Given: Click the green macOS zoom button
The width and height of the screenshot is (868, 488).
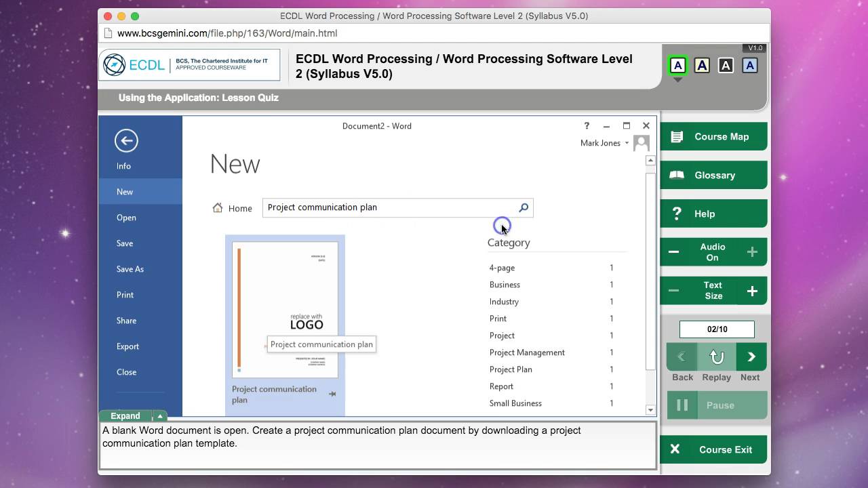Looking at the screenshot, I should [135, 16].
